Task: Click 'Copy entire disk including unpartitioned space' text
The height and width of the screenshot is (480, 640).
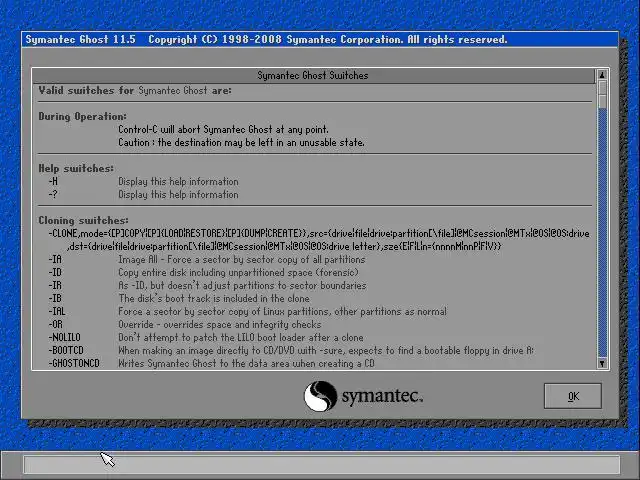Action: point(238,273)
